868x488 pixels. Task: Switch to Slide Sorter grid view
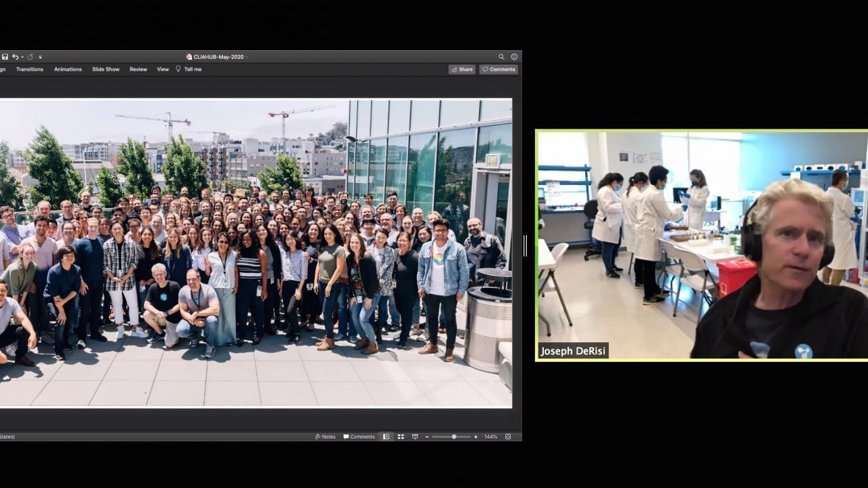point(401,436)
